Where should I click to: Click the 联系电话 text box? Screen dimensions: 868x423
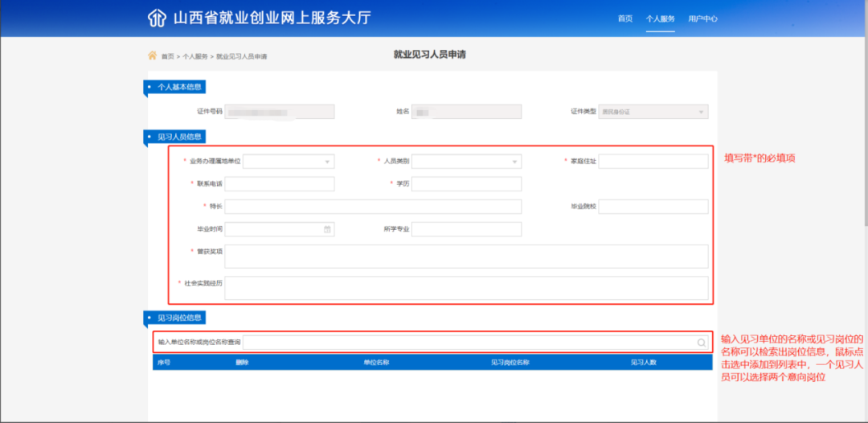[279, 184]
